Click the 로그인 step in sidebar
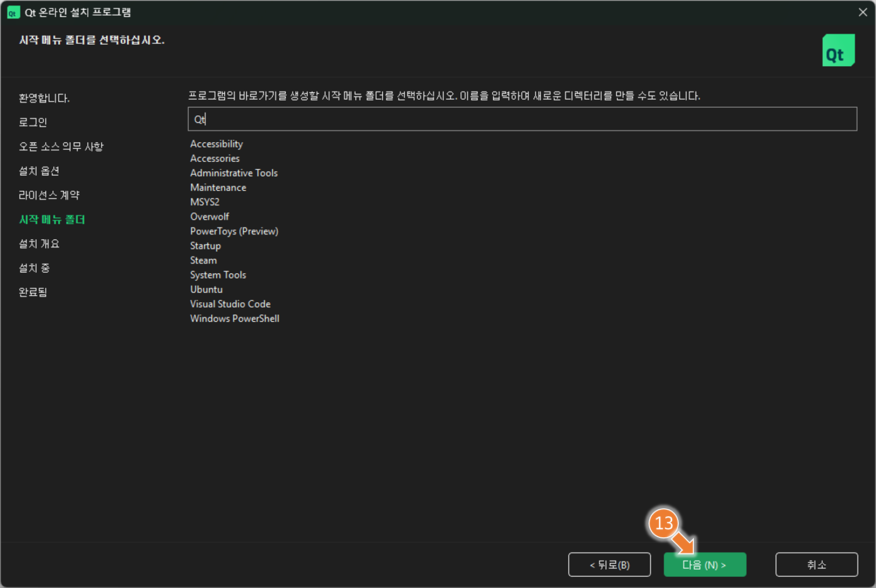This screenshot has height=588, width=876. (33, 122)
